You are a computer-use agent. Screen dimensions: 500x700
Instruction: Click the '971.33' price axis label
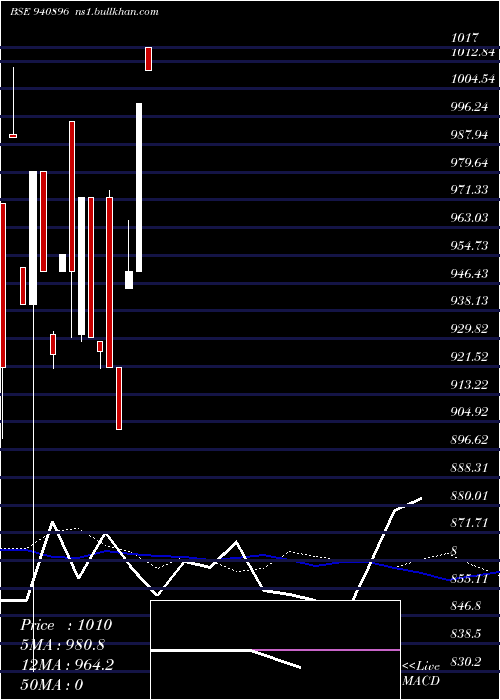click(470, 190)
